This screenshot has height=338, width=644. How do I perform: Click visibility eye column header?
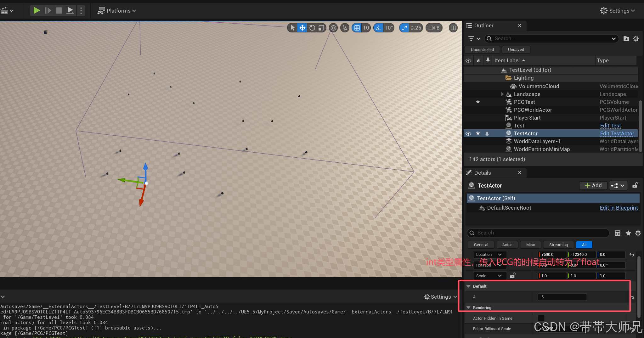tap(468, 60)
